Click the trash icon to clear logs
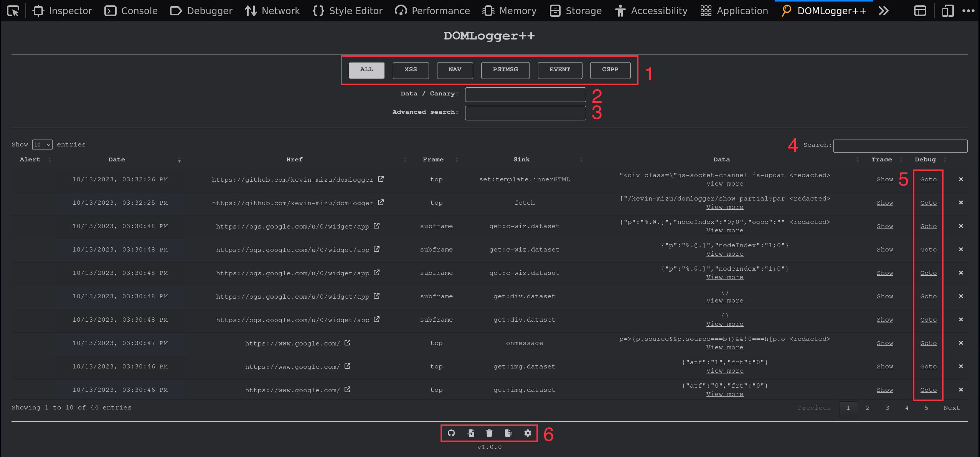Screen dimensions: 980x457 click(489, 433)
